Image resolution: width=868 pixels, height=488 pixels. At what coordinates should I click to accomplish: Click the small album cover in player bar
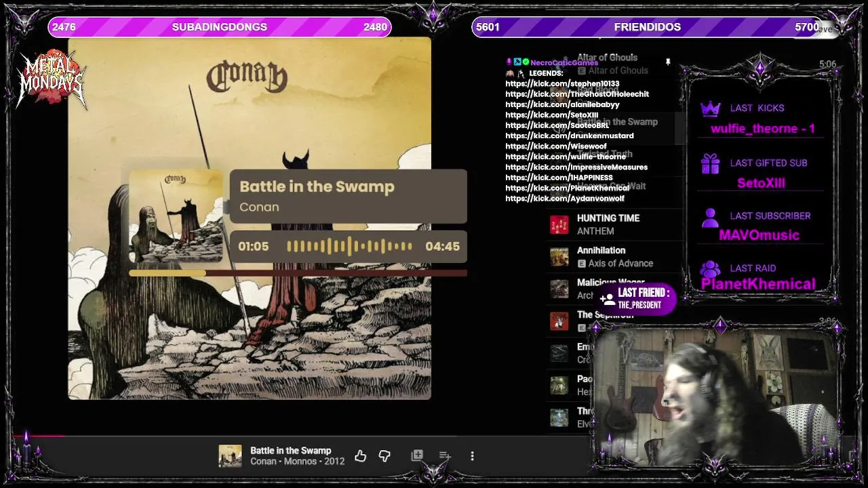pos(230,456)
